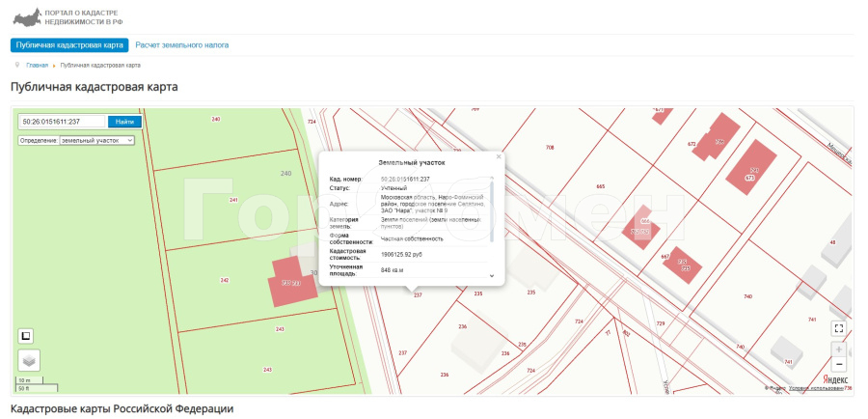The image size is (868, 419).
Task: Click the popup scroll-down chevron
Action: pos(492,275)
